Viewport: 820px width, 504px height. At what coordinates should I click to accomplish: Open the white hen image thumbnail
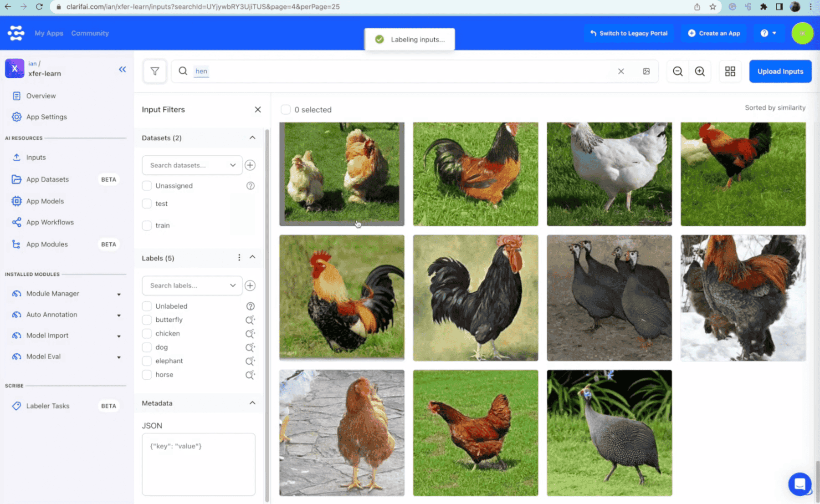(609, 174)
